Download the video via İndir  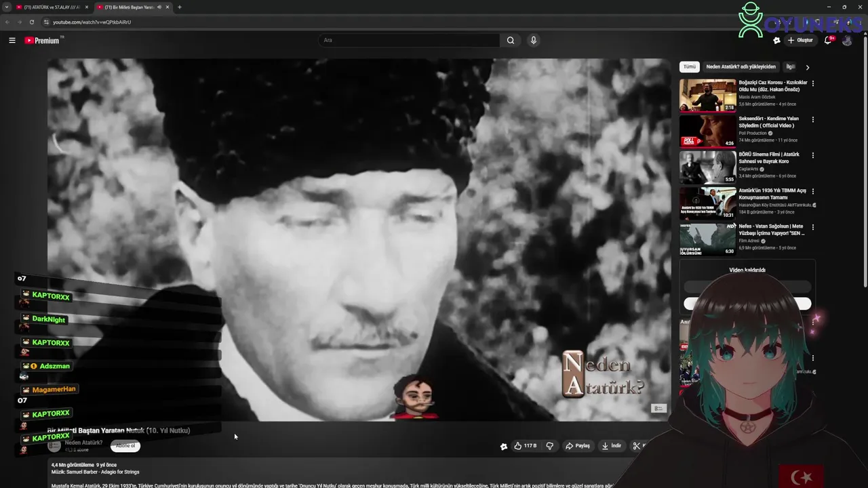[612, 446]
